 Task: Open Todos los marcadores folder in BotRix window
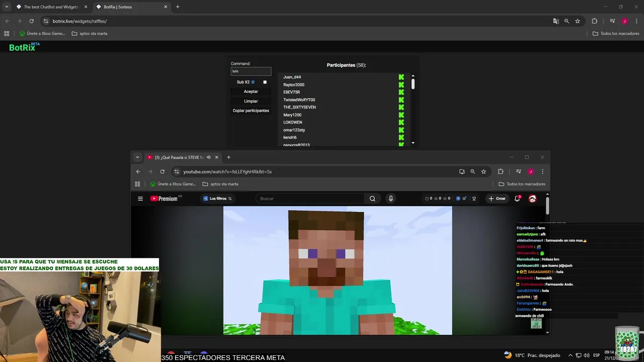point(616,34)
